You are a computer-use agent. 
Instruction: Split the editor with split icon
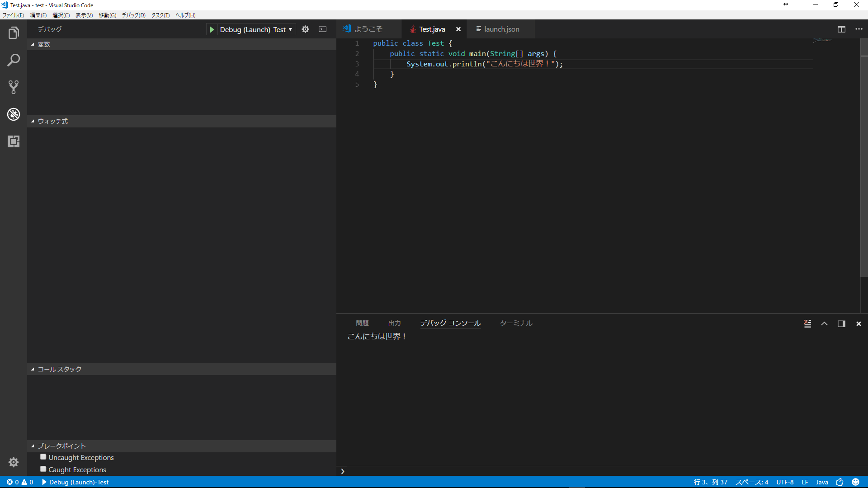pyautogui.click(x=841, y=29)
